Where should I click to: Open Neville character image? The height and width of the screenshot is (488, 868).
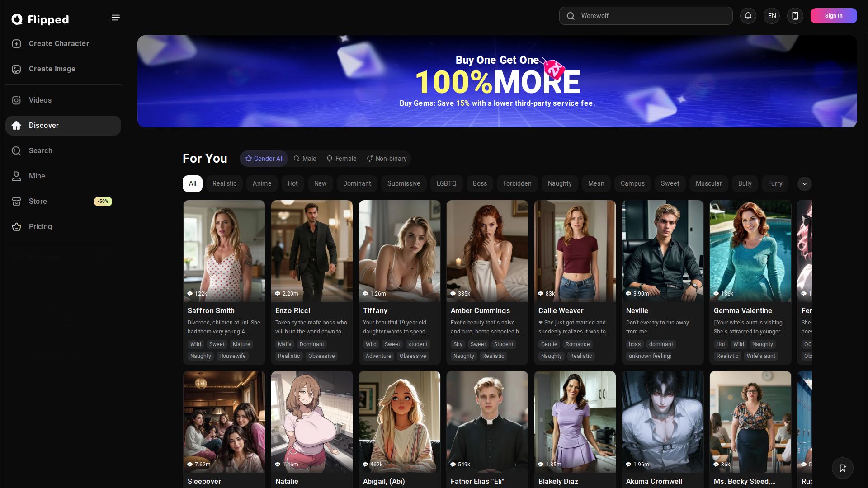pos(663,251)
